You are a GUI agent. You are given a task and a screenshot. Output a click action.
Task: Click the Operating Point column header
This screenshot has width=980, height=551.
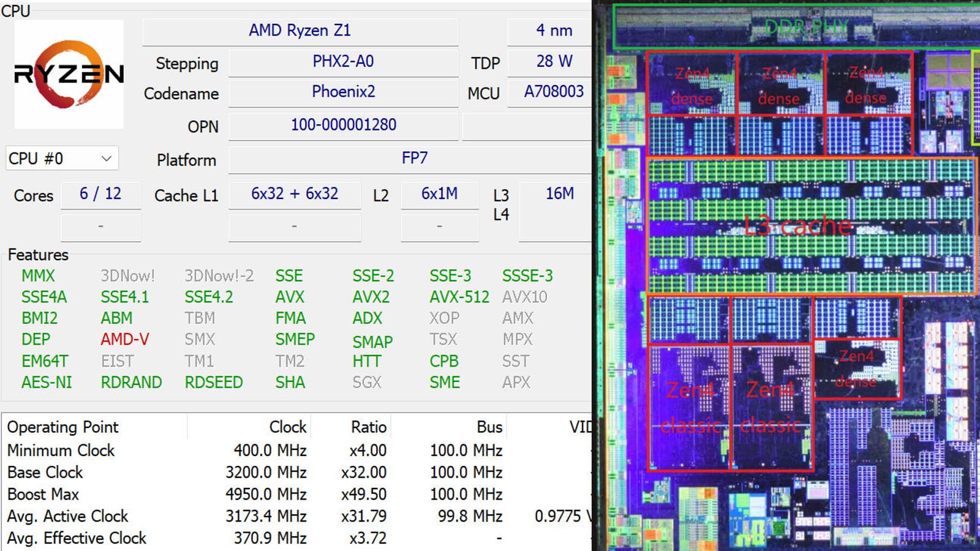(62, 427)
